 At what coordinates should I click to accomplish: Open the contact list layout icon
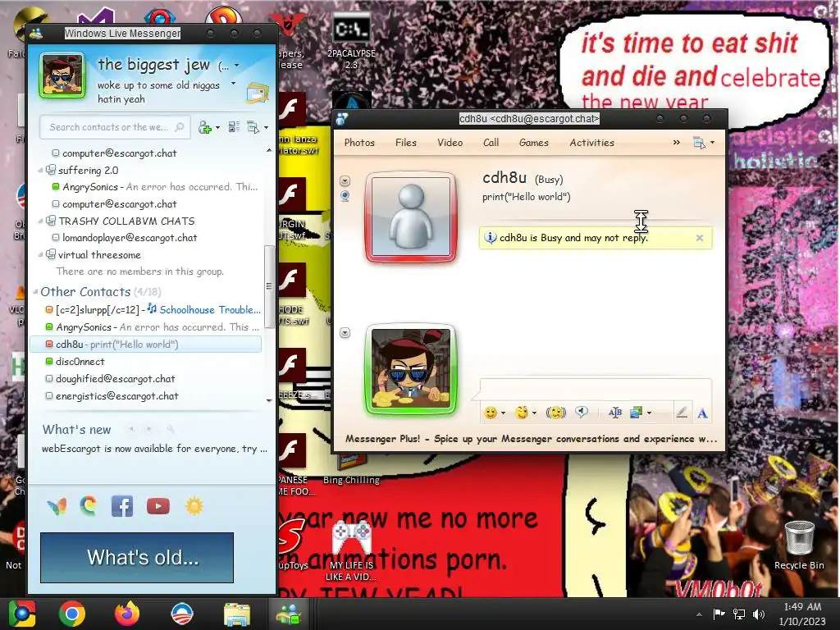tap(234, 127)
